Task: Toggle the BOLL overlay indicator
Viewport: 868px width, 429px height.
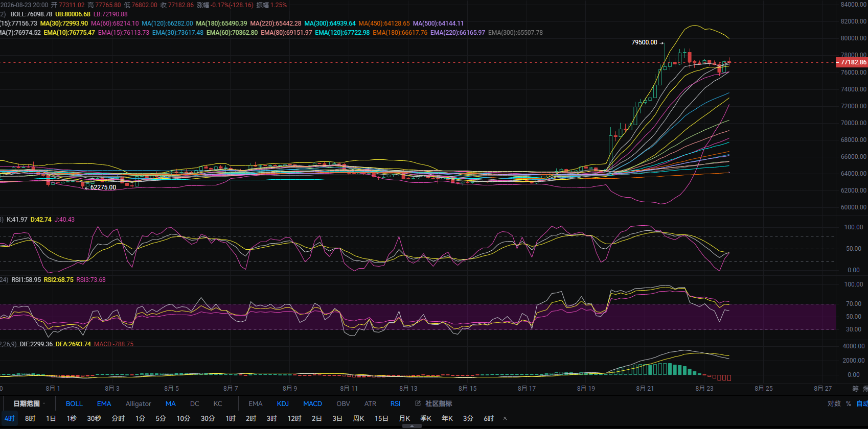Action: point(74,403)
